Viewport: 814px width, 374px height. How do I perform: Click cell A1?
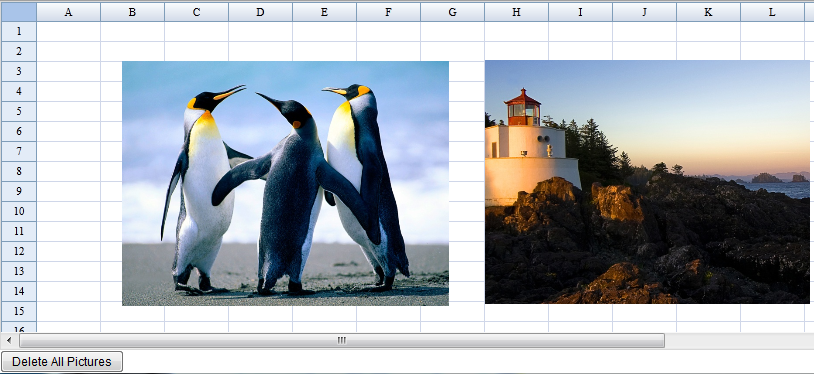click(x=69, y=31)
